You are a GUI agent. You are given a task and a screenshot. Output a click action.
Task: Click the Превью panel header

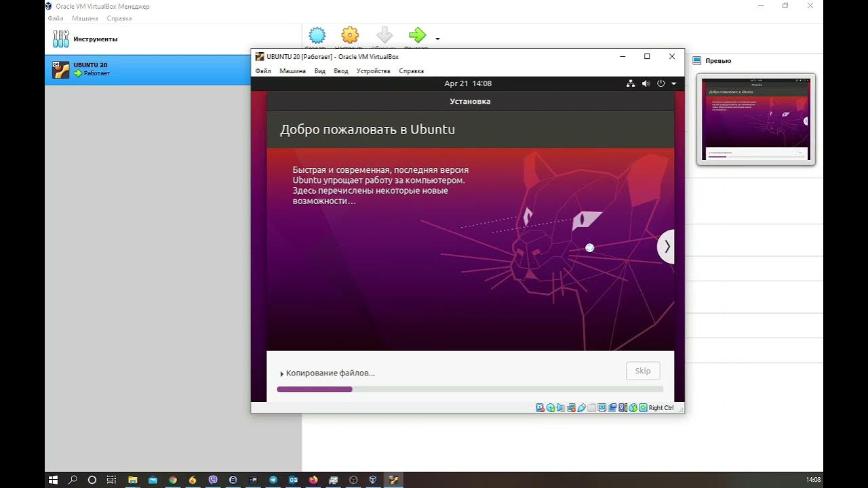(718, 61)
